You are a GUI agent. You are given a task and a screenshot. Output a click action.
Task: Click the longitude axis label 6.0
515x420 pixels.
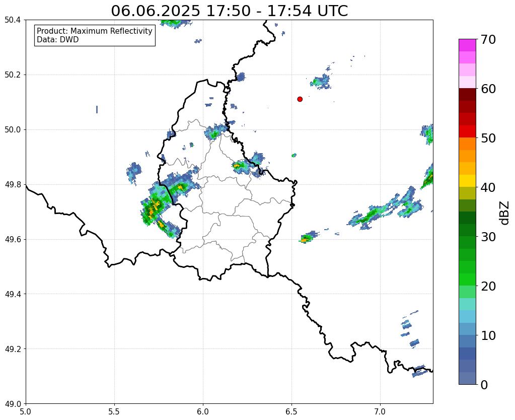[203, 411]
